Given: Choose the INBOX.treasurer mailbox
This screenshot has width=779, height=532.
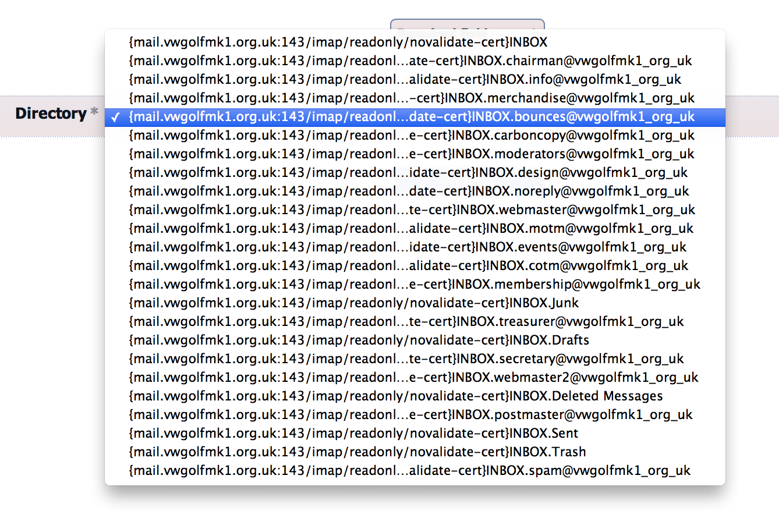Looking at the screenshot, I should pos(406,321).
